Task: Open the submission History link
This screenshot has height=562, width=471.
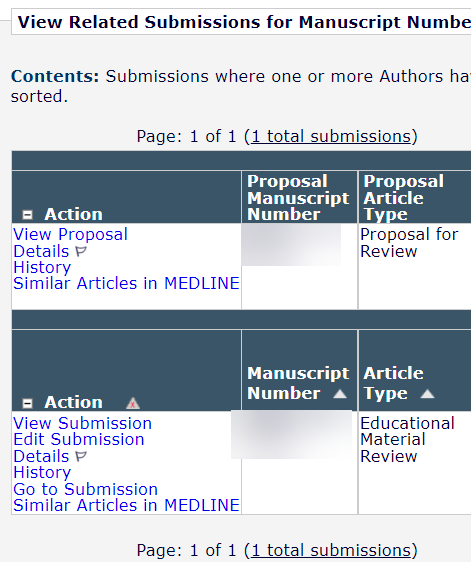Action: (42, 472)
